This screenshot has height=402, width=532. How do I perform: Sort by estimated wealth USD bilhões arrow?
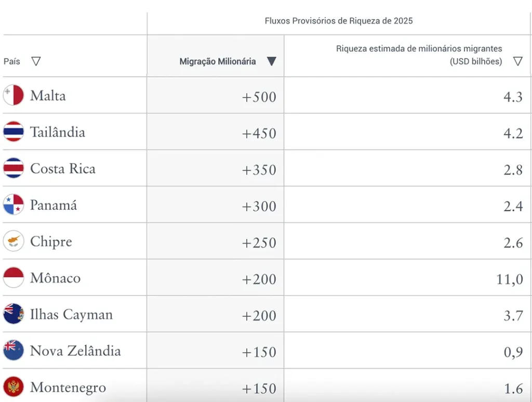[518, 61]
